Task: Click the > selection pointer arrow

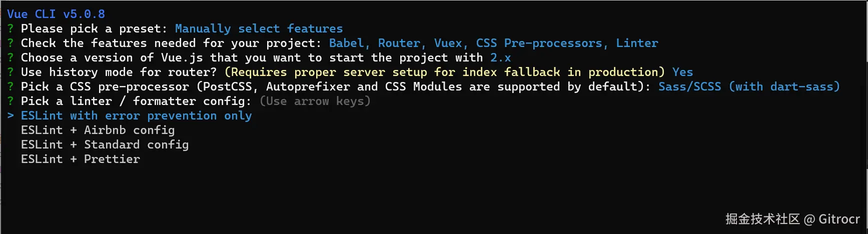Action: click(11, 116)
